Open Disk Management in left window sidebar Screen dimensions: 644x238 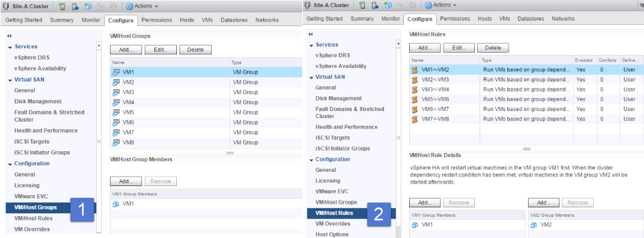[x=38, y=102]
